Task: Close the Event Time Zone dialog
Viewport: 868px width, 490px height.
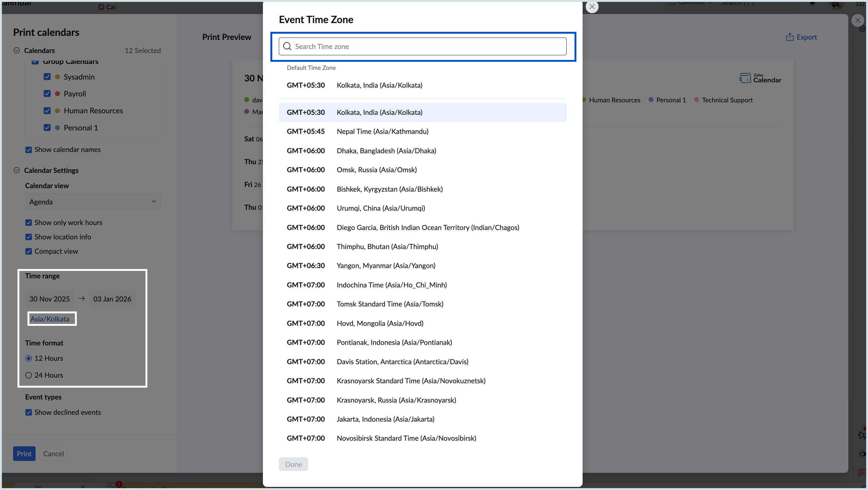Action: (x=592, y=7)
